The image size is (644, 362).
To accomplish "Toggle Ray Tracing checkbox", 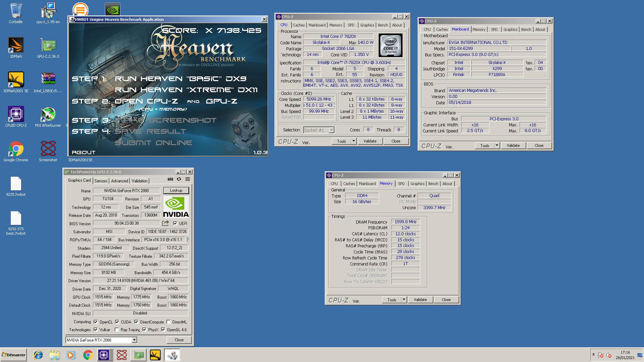I will (x=117, y=329).
